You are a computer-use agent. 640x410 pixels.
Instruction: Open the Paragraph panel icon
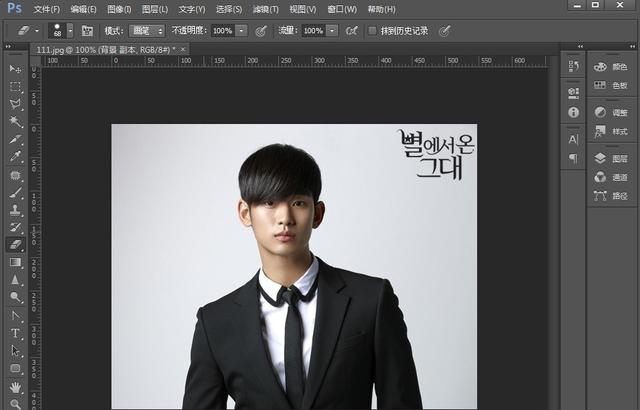tap(573, 158)
